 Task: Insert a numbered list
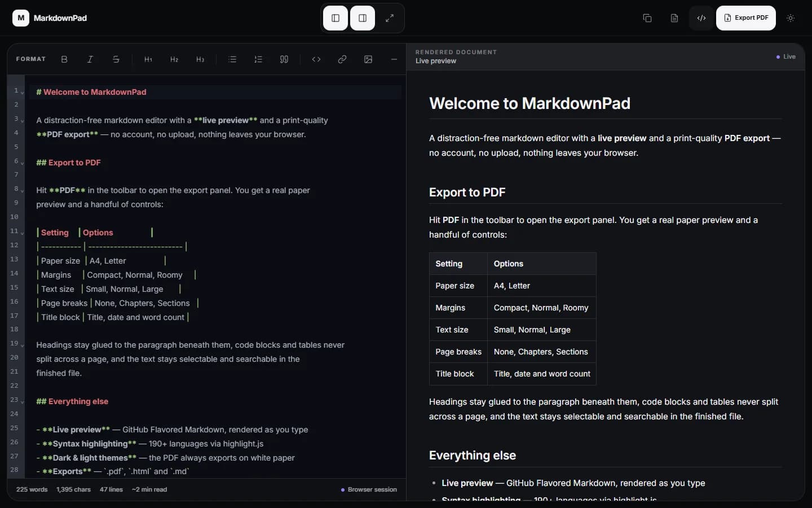[x=258, y=59]
